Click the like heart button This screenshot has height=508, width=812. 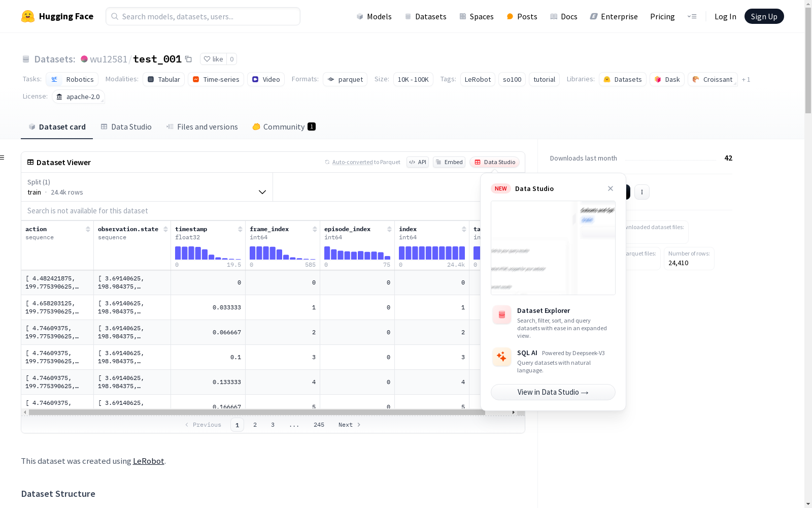213,59
